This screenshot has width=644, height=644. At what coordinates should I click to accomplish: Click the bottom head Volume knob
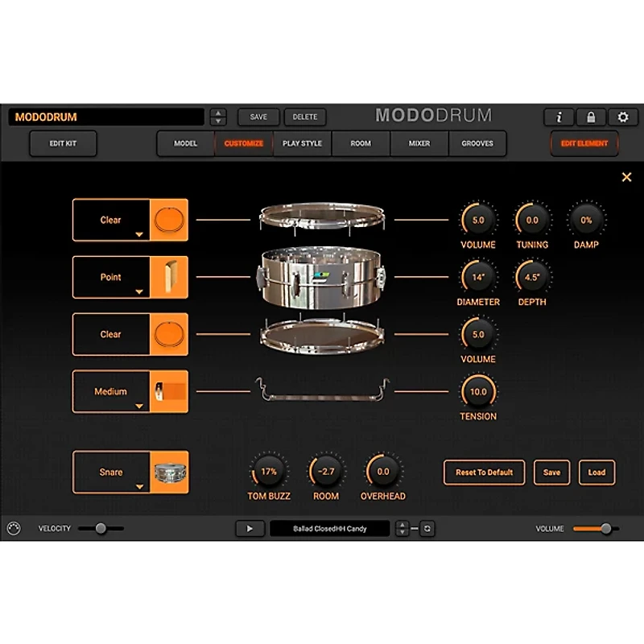[x=478, y=334]
